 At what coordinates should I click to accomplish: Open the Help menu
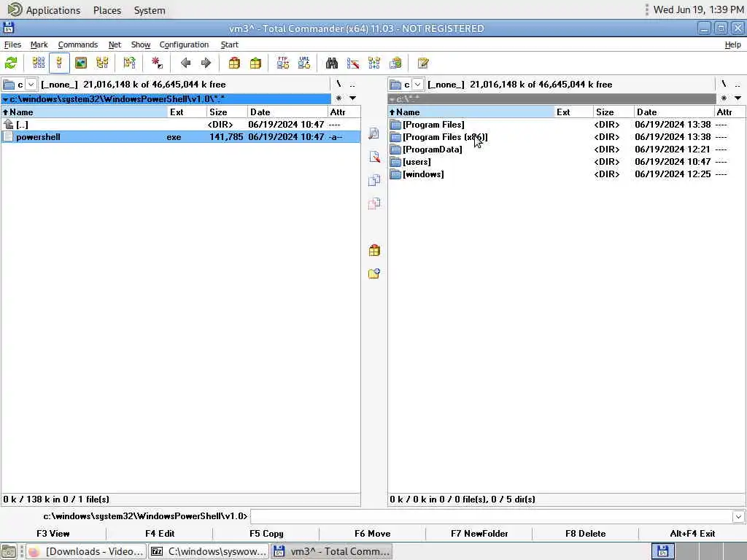click(732, 44)
